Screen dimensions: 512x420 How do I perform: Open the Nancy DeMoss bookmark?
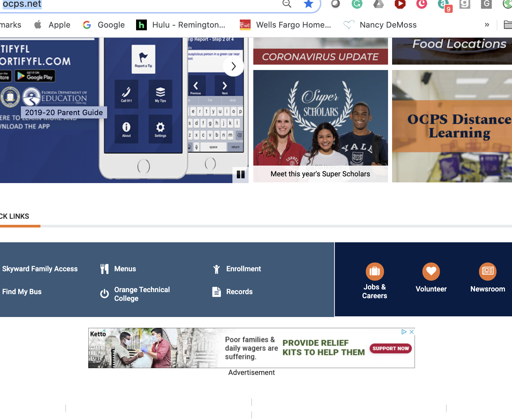click(x=380, y=25)
